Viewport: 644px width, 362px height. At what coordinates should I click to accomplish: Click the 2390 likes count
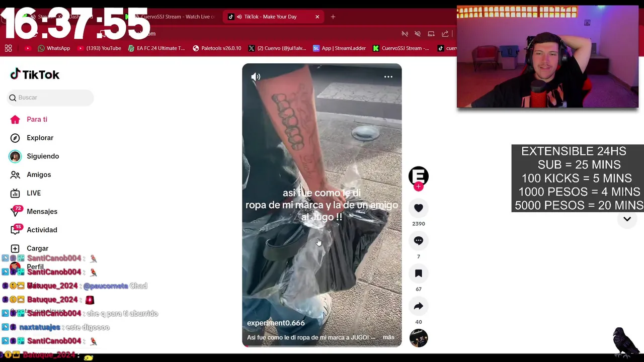coord(418,224)
